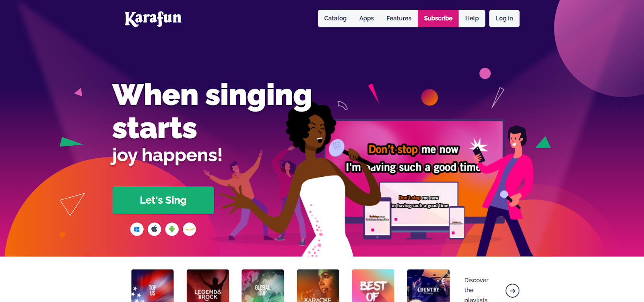
Task: Click the Android platform icon
Action: [x=172, y=229]
